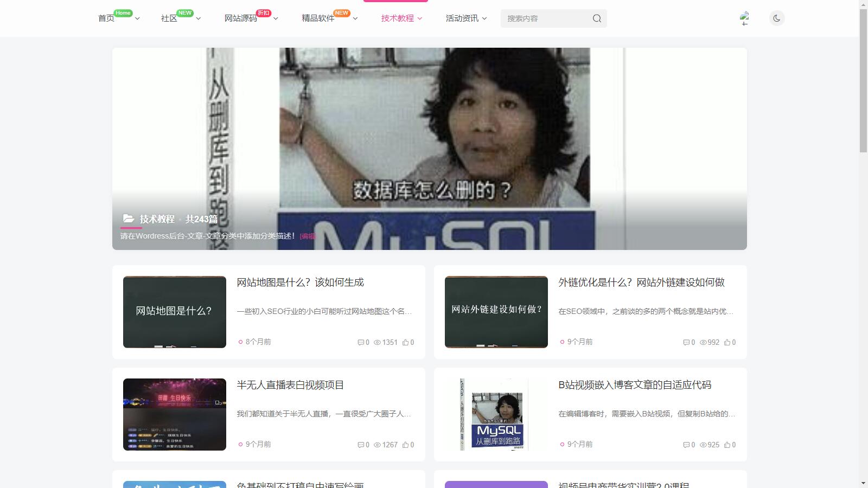The width and height of the screenshot is (868, 488).
Task: Click thumbs-up icon on B站视频嵌入 card
Action: point(727,445)
